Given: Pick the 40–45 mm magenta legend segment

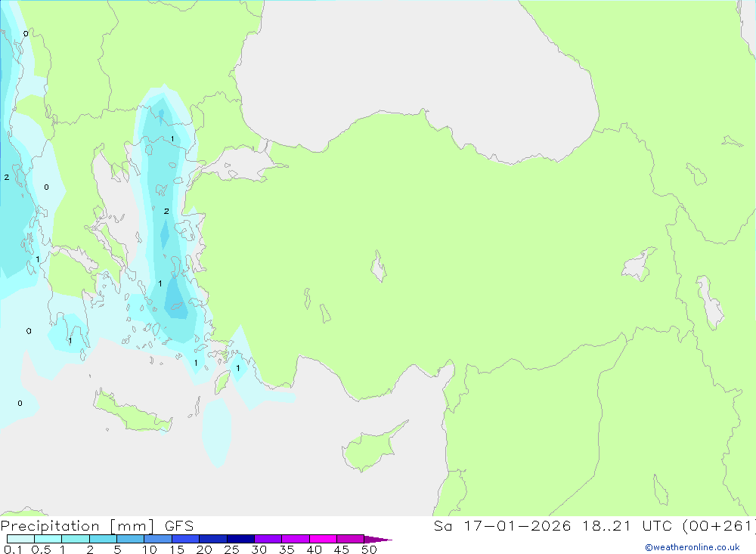Looking at the screenshot, I should (x=323, y=539).
